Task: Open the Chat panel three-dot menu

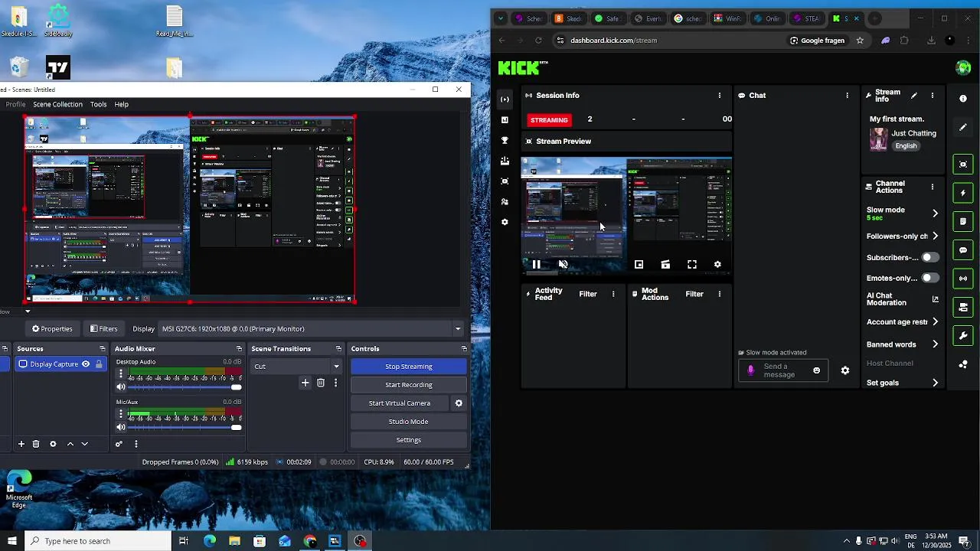Action: click(x=847, y=96)
